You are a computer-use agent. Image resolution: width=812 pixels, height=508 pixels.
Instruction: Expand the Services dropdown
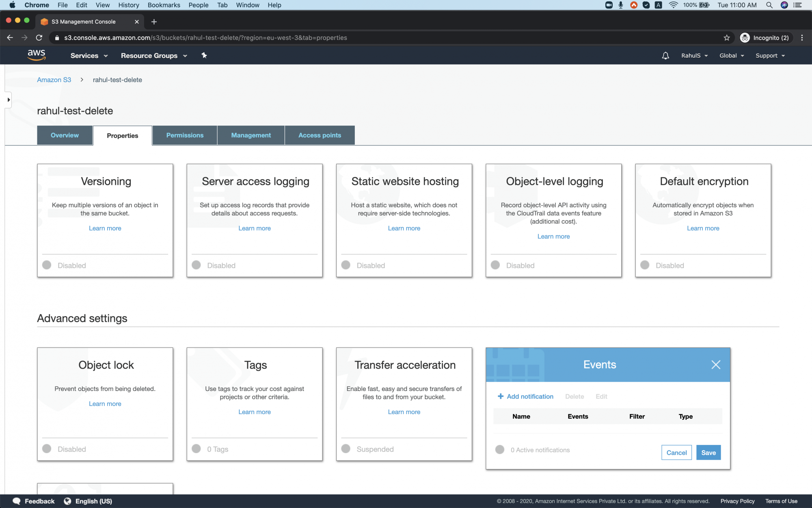pos(89,55)
